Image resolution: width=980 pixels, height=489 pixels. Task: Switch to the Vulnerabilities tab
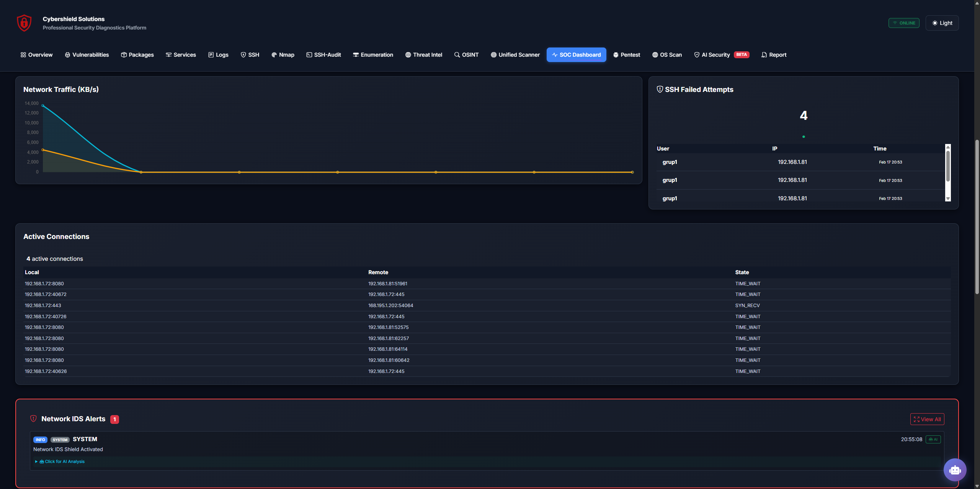pyautogui.click(x=87, y=55)
